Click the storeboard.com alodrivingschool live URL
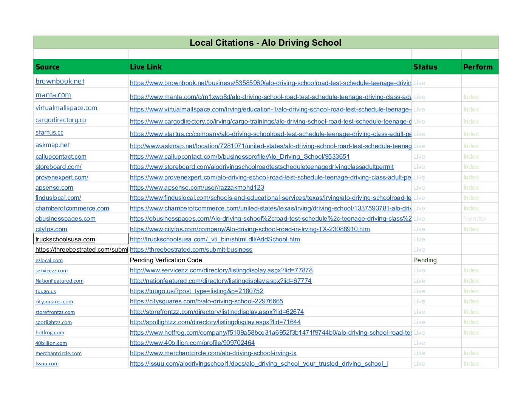The width and height of the screenshot is (532, 411). pos(262,167)
